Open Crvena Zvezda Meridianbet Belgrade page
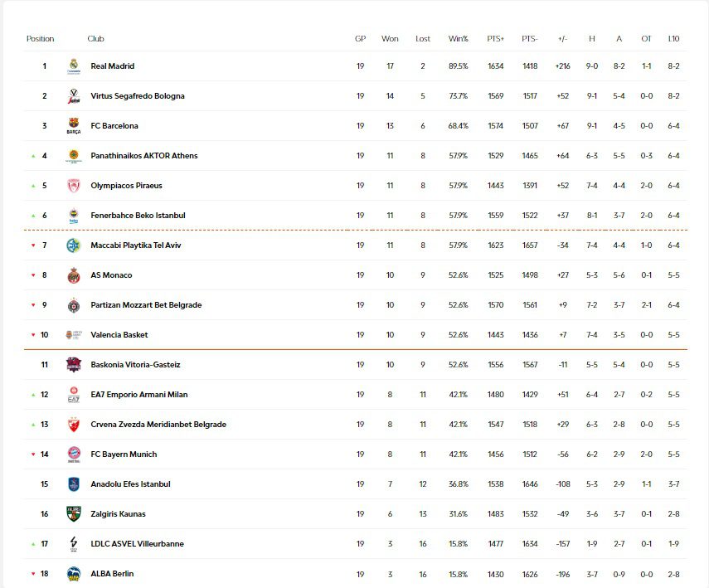 (x=158, y=425)
